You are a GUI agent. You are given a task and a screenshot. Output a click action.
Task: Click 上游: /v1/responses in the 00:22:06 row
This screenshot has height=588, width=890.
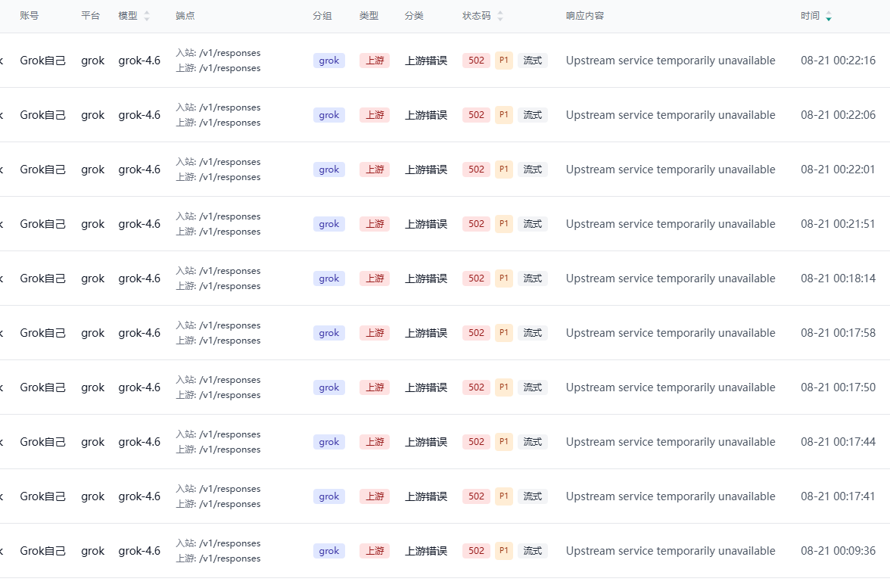(x=218, y=123)
